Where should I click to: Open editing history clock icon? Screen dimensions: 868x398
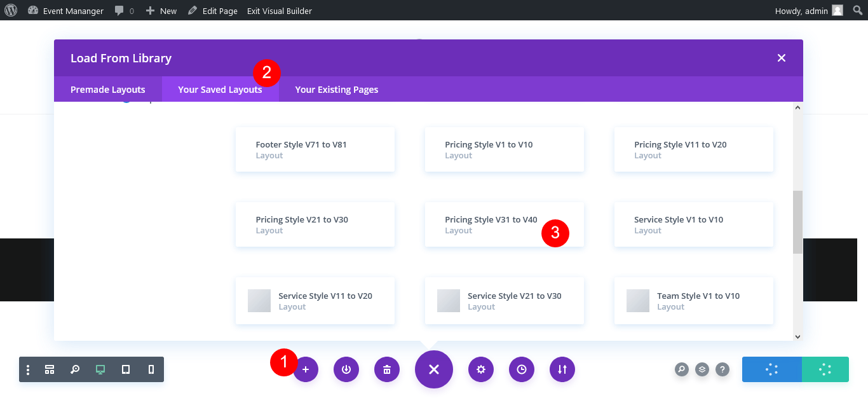[x=522, y=369]
